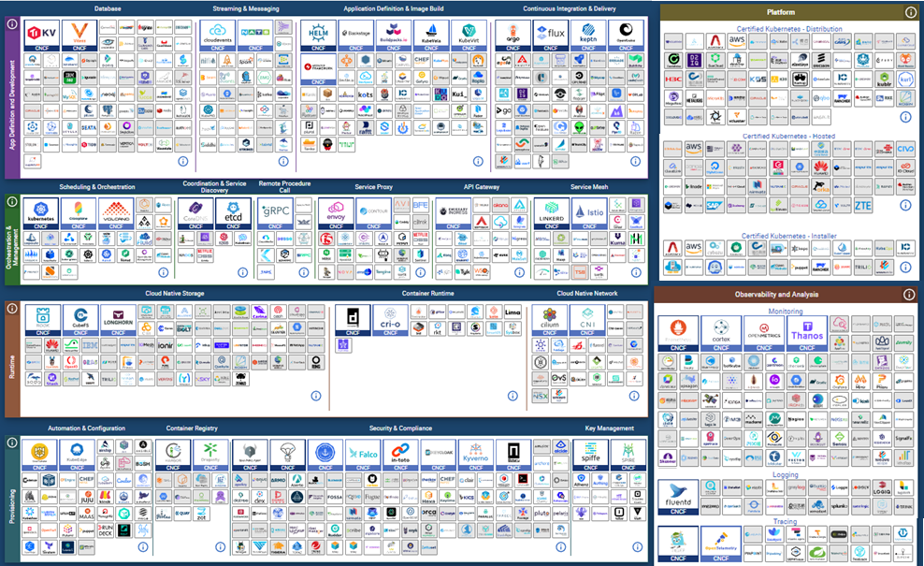
Task: Open the spiffe project card
Action: coord(590,455)
